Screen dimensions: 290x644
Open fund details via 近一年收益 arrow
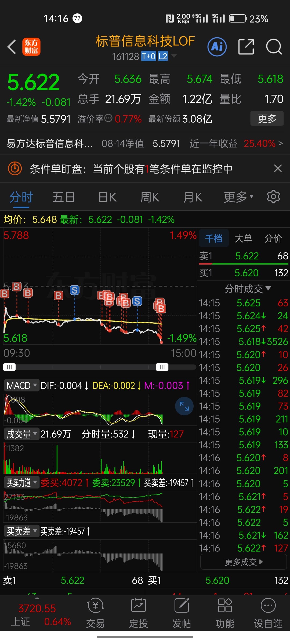pyautogui.click(x=280, y=143)
